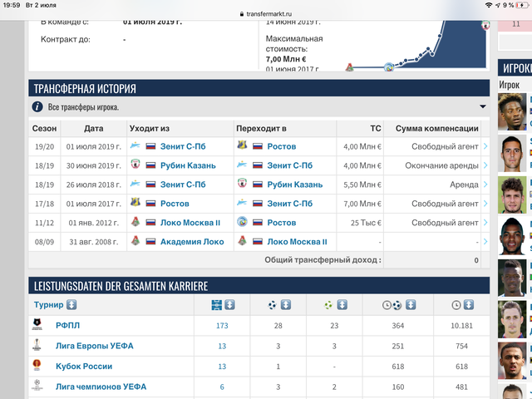
Task: Click the Rostov crest marker on value chart
Action: [x=389, y=67]
